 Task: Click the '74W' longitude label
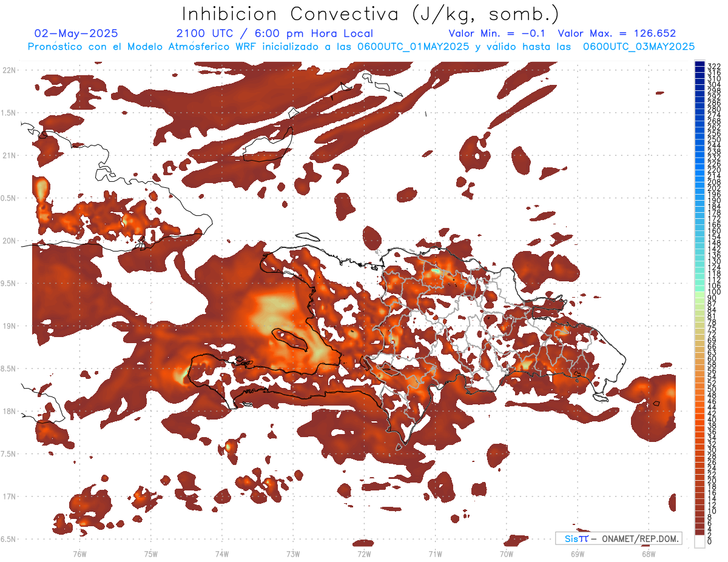pos(222,554)
